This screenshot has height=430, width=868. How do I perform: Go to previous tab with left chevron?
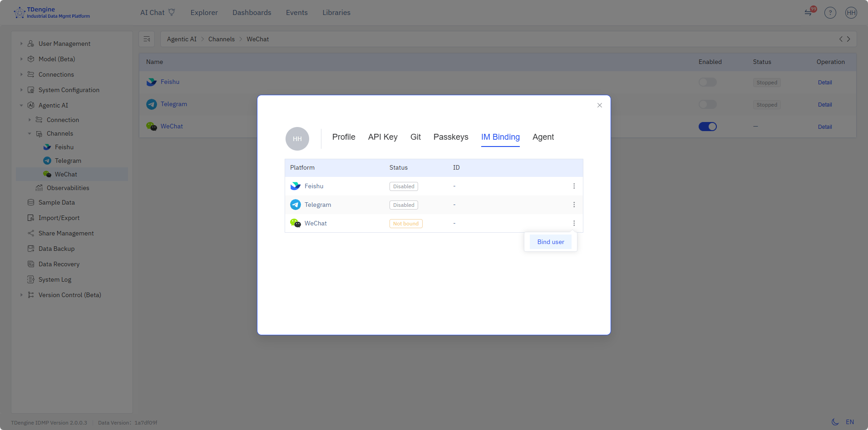[841, 39]
